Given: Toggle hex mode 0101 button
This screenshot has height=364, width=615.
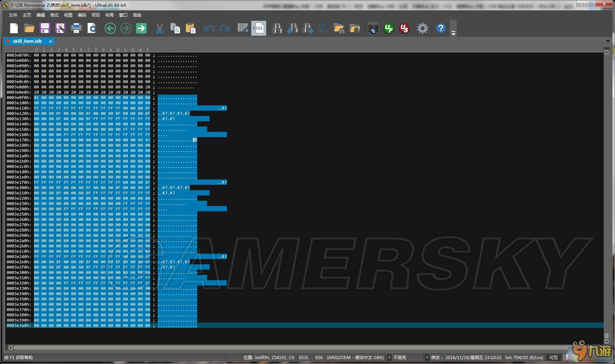Looking at the screenshot, I should 258,28.
